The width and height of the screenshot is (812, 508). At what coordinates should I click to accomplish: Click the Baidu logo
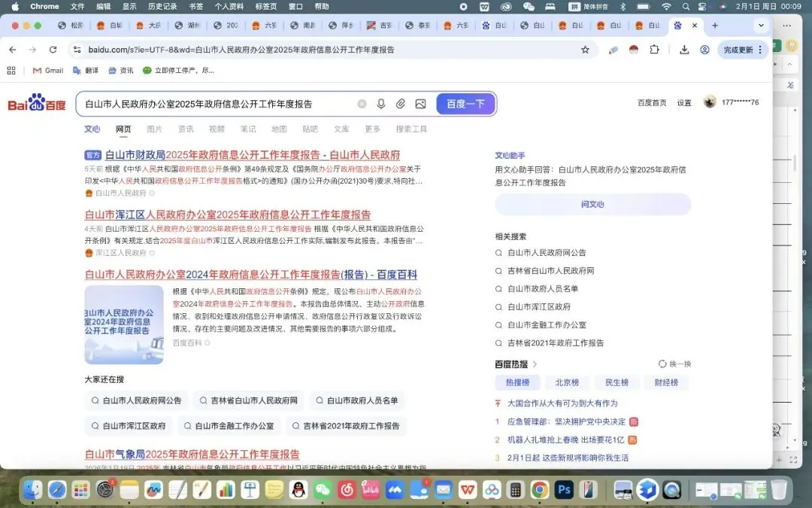point(37,103)
